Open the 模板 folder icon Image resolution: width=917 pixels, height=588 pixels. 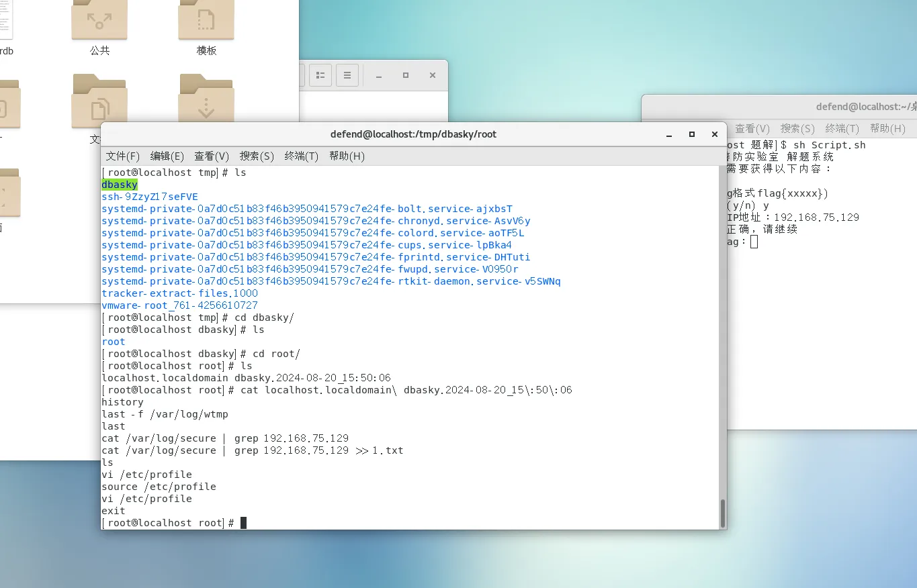pyautogui.click(x=206, y=19)
